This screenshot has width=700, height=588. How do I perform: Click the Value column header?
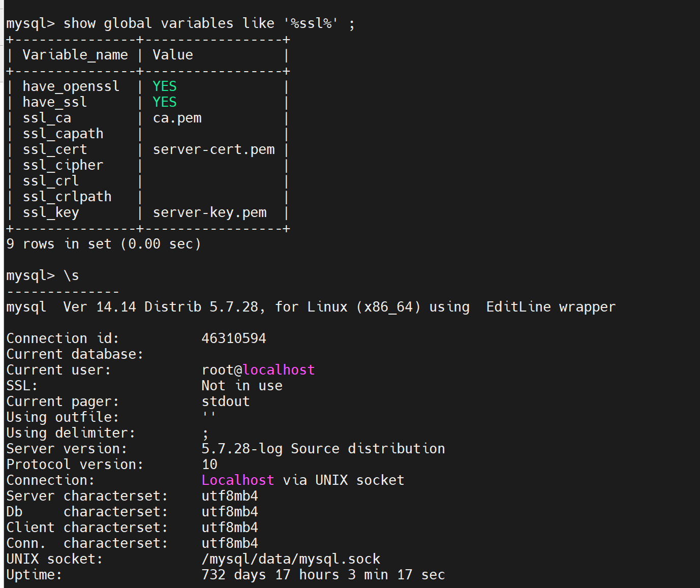coord(173,55)
